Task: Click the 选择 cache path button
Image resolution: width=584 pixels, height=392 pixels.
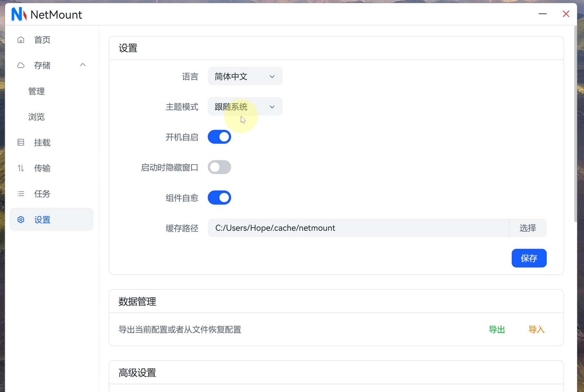Action: [x=528, y=228]
